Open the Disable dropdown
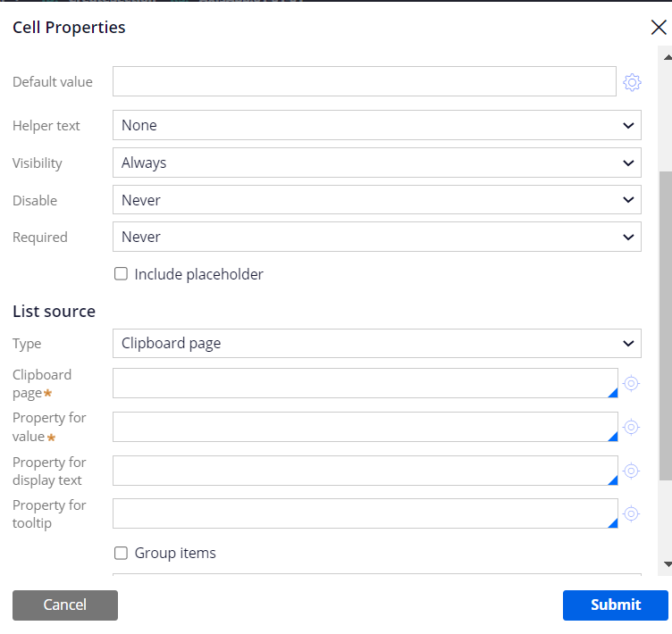Screen dimensions: 672x634 [377, 200]
